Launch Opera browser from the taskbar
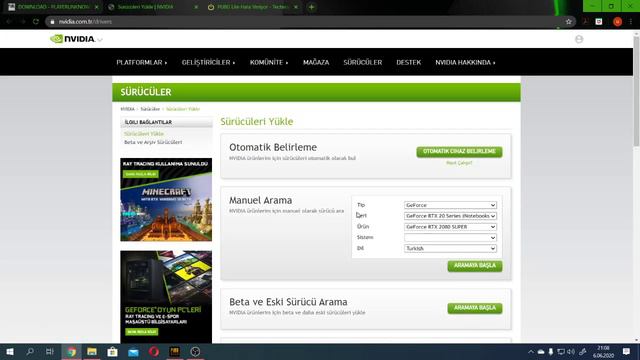This screenshot has width=640, height=360. (154, 351)
